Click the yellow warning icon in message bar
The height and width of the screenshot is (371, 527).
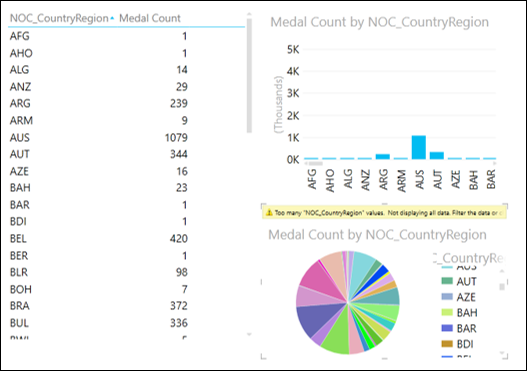269,213
